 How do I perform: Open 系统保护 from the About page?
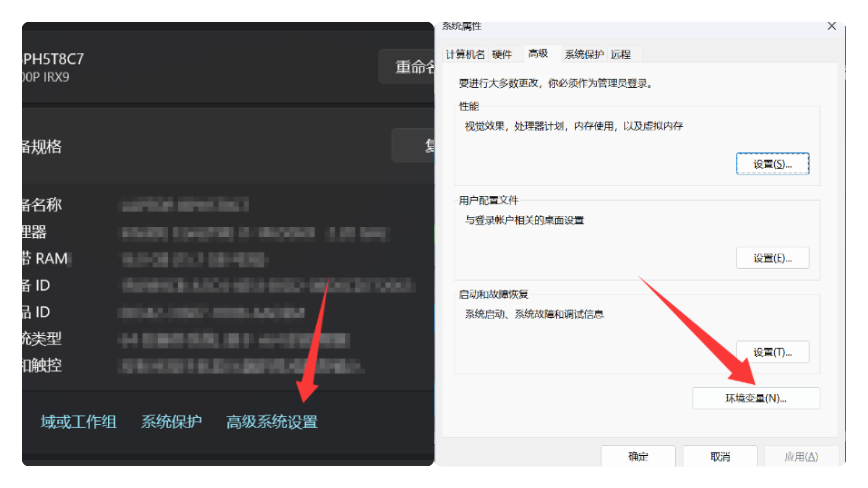pyautogui.click(x=171, y=422)
